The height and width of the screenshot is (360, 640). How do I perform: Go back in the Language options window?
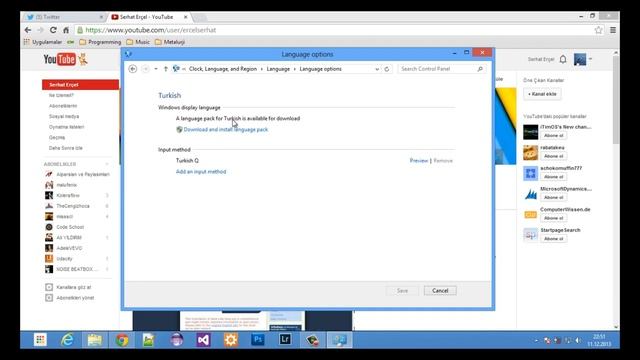(133, 69)
